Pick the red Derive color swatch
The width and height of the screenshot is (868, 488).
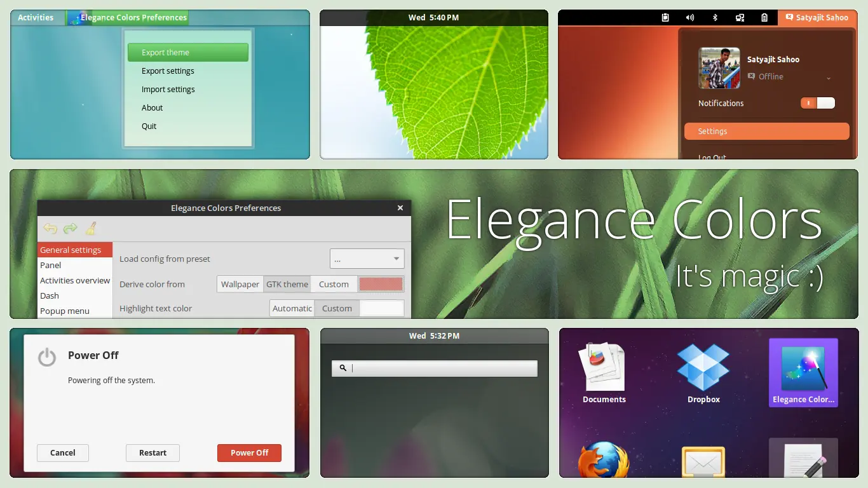pyautogui.click(x=381, y=284)
